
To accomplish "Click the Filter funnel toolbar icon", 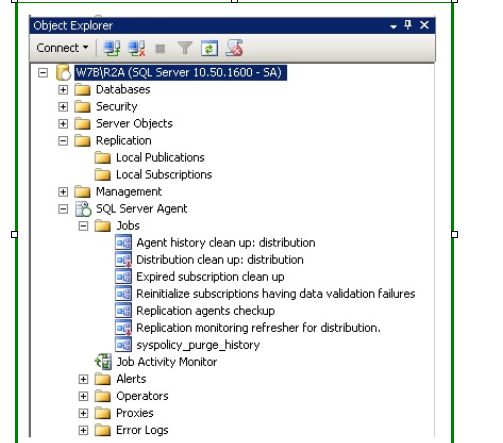I will pos(185,48).
